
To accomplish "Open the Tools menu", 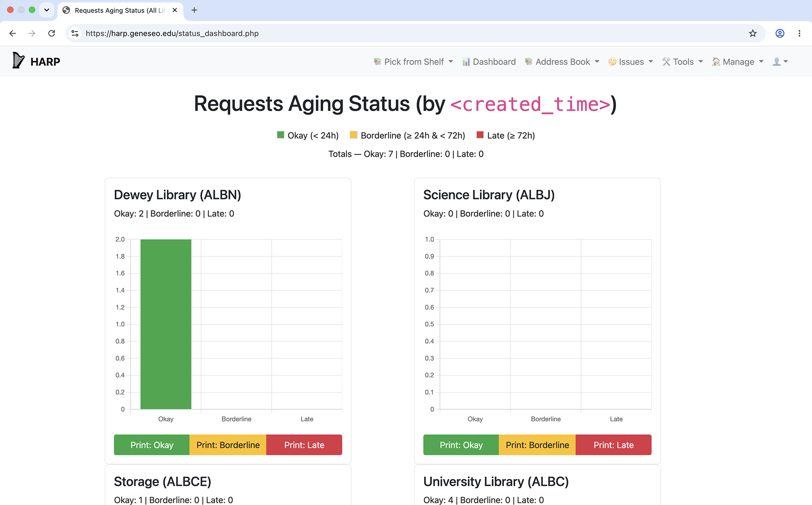I will [682, 62].
